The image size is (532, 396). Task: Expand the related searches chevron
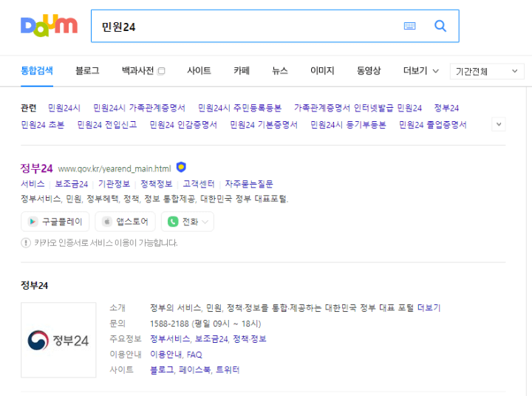499,124
